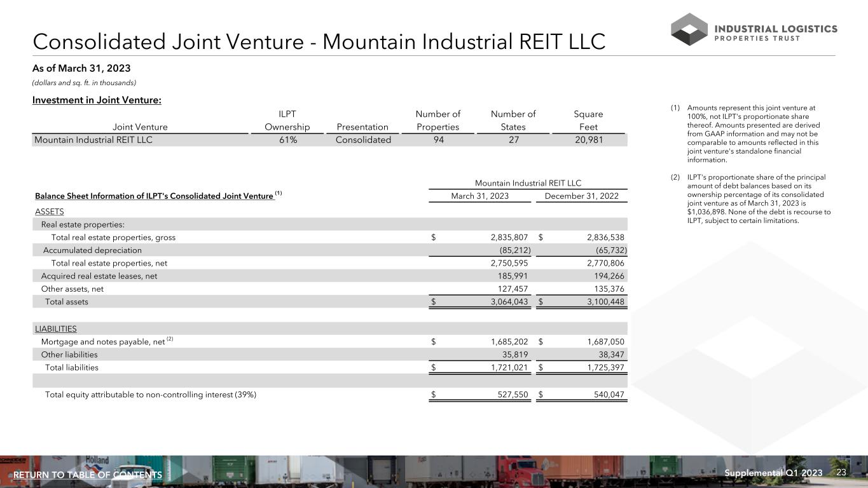Click the 'Supplemental Q1 2023' footer label
Image resolution: width=868 pixels, height=488 pixels.
[773, 473]
